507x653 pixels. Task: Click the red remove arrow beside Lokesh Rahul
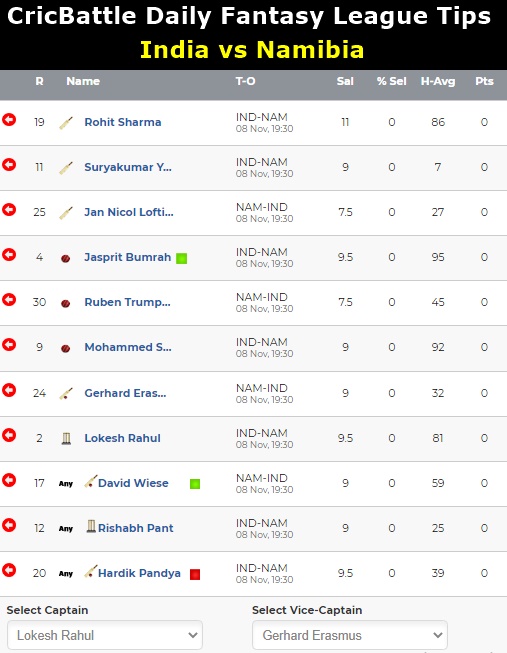point(9,435)
